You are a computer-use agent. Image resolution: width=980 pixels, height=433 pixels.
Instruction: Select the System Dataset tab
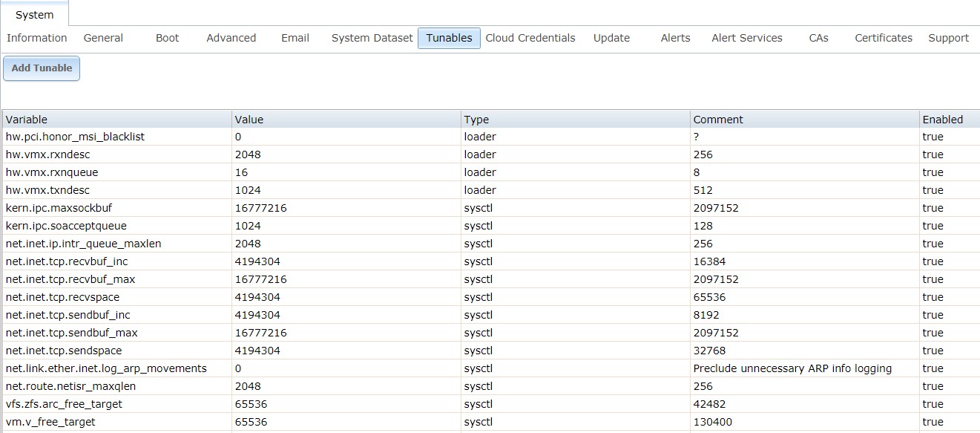[x=372, y=38]
